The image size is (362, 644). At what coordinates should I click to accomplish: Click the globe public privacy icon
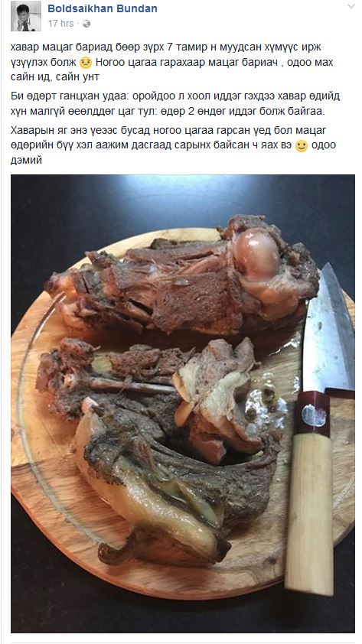(x=86, y=24)
